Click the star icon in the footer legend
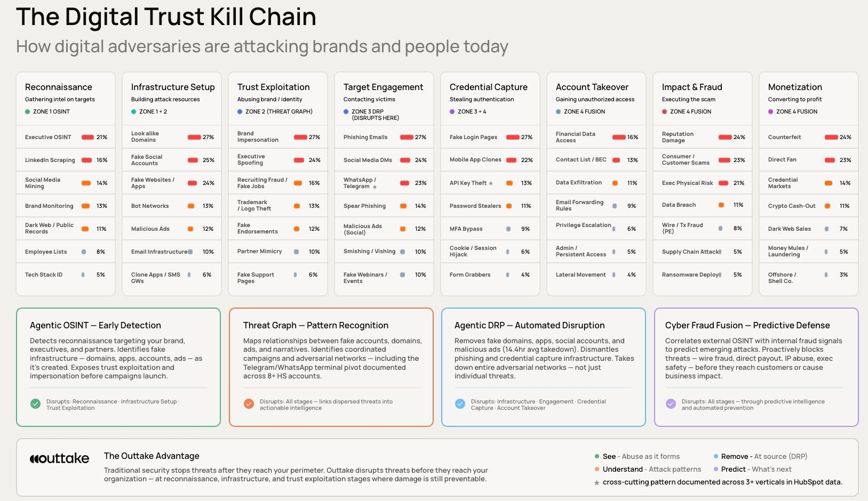Viewport: 868px width, 501px height. click(x=596, y=483)
